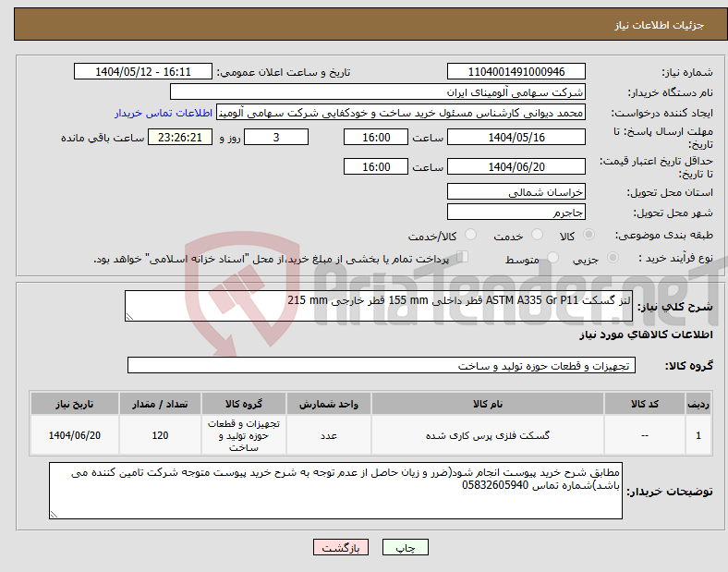Click the طبقه بندی موضوعی label

click(x=664, y=236)
